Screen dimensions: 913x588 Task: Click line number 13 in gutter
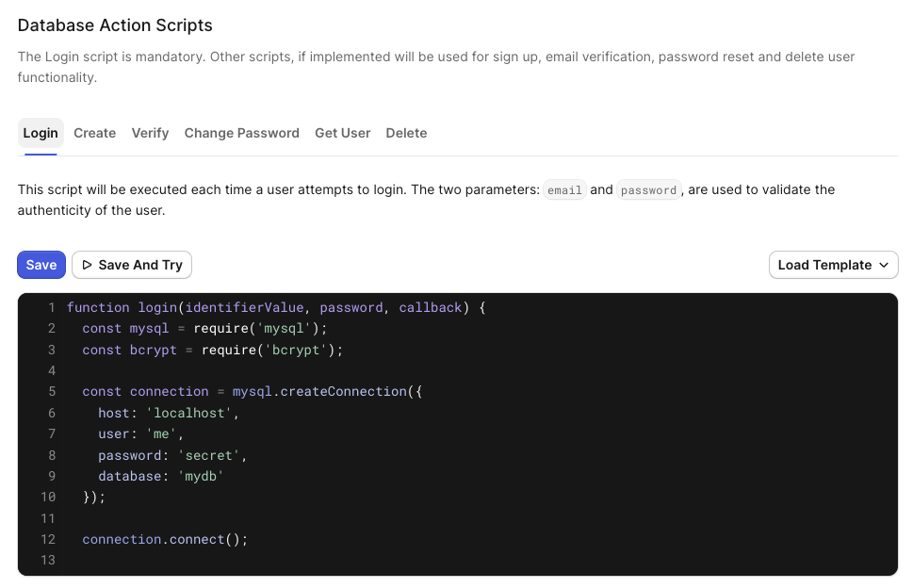click(48, 560)
